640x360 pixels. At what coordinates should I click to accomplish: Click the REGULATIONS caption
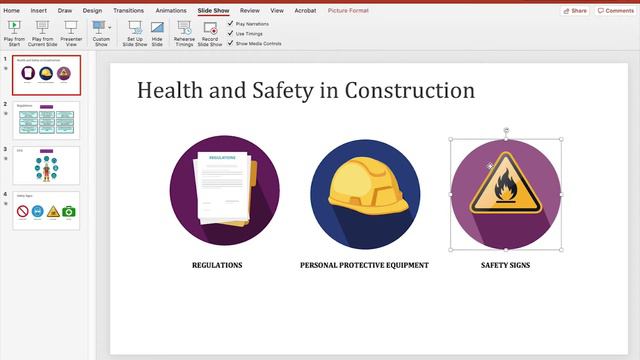(217, 265)
